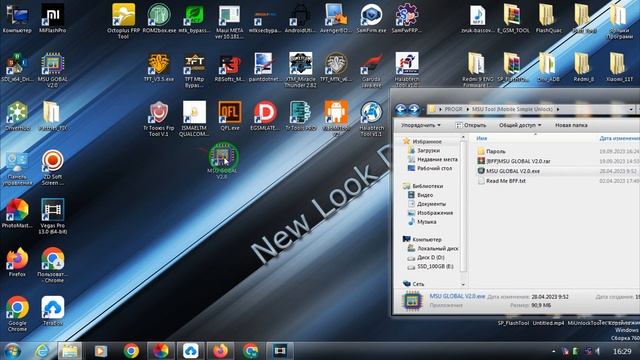Open Tr Tools PRO desktop icon
Image resolution: width=640 pixels, height=360 pixels.
(x=300, y=116)
